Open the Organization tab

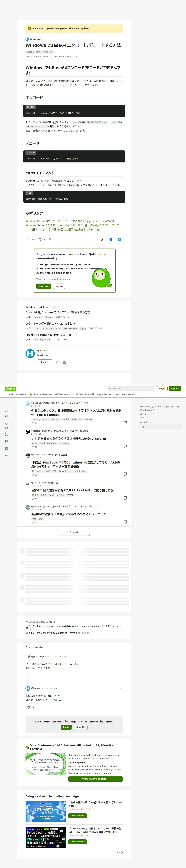[x=105, y=394]
